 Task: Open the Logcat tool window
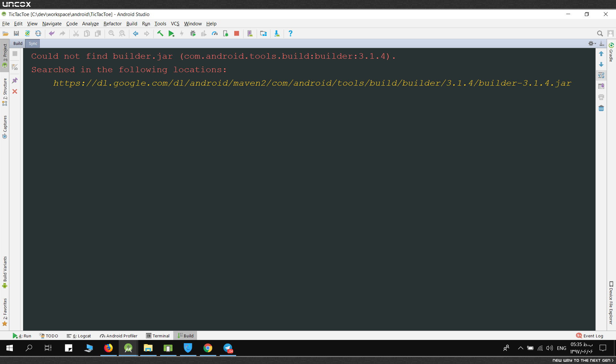[x=79, y=336]
